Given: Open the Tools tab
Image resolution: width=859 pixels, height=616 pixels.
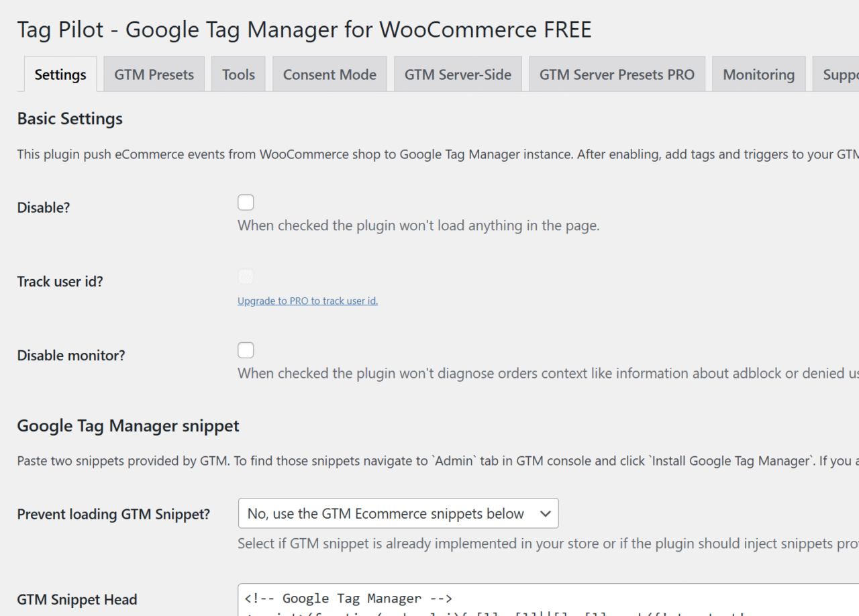Looking at the screenshot, I should pyautogui.click(x=238, y=74).
